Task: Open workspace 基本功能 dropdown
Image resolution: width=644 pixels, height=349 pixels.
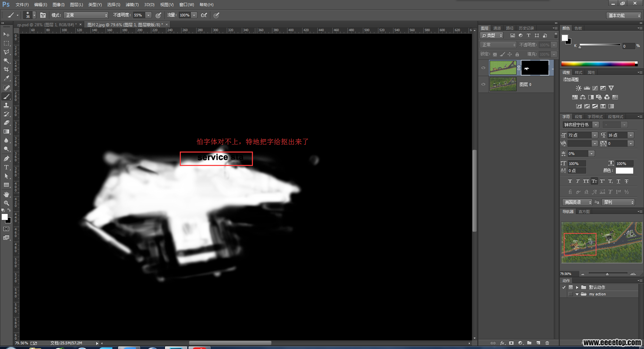Action: (624, 15)
